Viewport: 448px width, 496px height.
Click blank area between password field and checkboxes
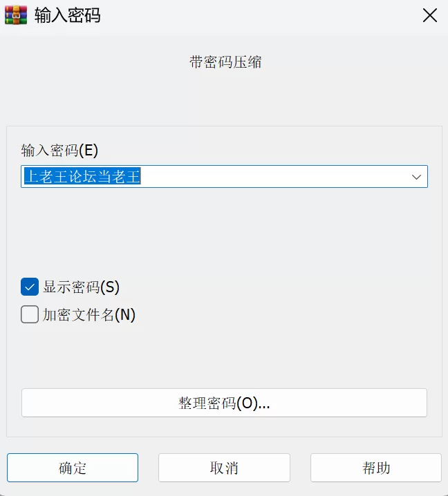click(x=224, y=231)
